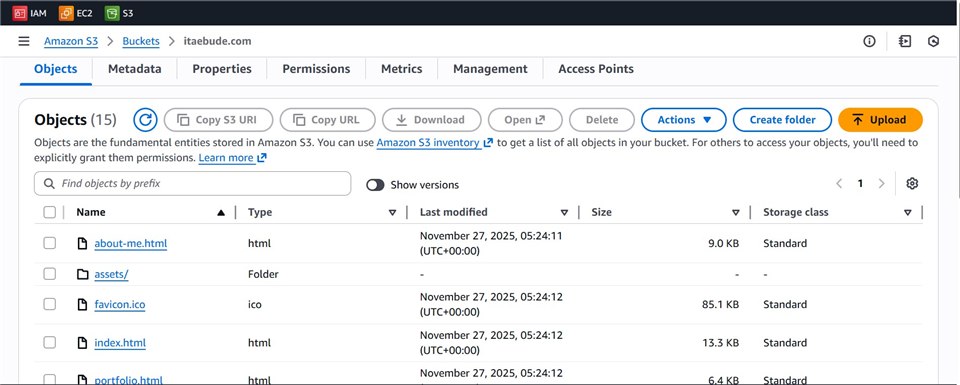This screenshot has width=960, height=385.
Task: Click external link icon after Amazon S3 inventory
Action: [488, 143]
